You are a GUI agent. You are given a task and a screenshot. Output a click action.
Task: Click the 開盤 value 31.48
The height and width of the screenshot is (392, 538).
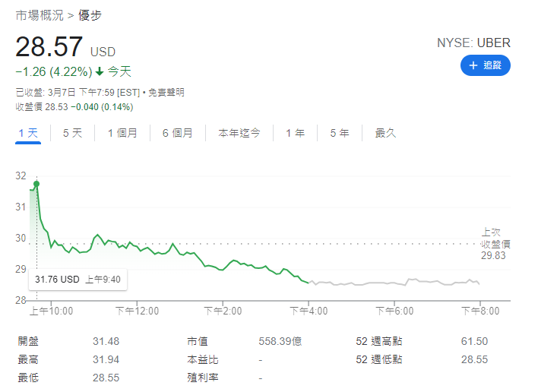106,342
